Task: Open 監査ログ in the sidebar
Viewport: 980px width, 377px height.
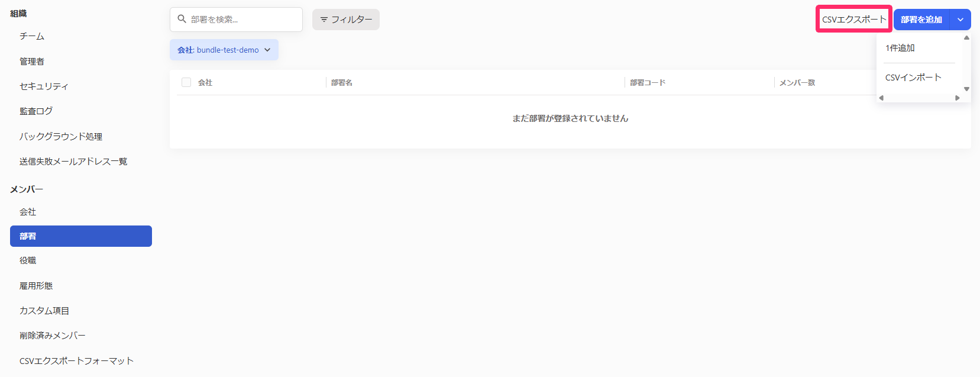Action: tap(36, 111)
